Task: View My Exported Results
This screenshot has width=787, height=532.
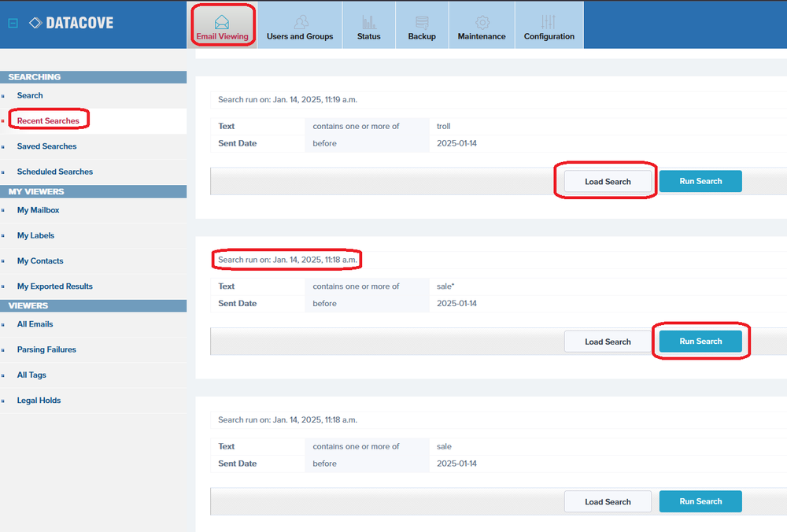Action: [x=55, y=286]
